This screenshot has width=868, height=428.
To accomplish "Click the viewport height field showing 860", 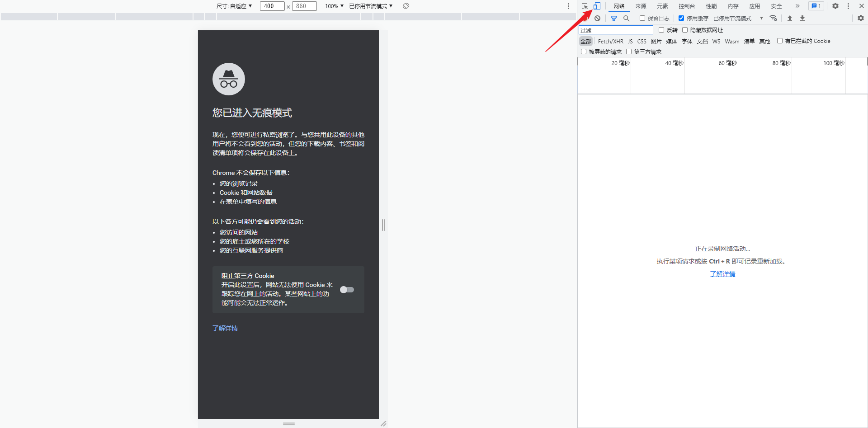I will (x=304, y=6).
